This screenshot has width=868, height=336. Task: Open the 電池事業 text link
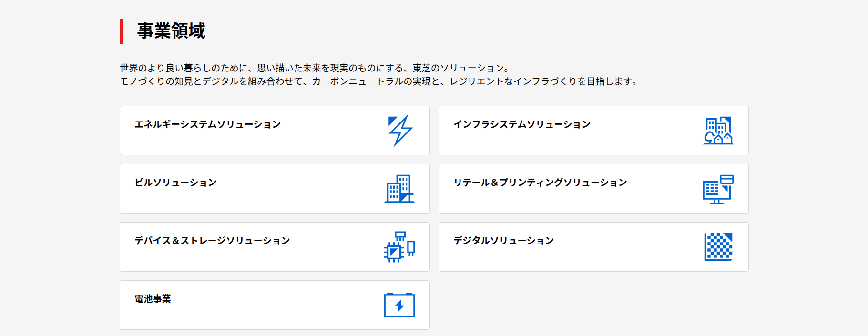pyautogui.click(x=153, y=299)
